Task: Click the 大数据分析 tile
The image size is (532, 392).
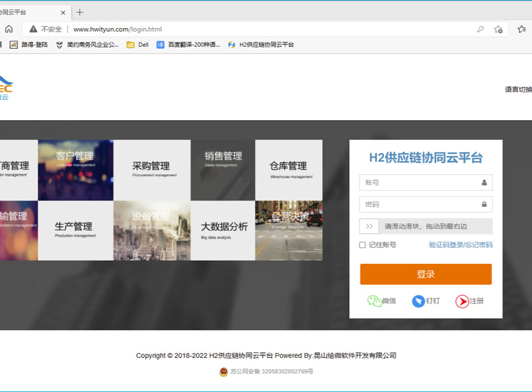Action: [x=223, y=231]
